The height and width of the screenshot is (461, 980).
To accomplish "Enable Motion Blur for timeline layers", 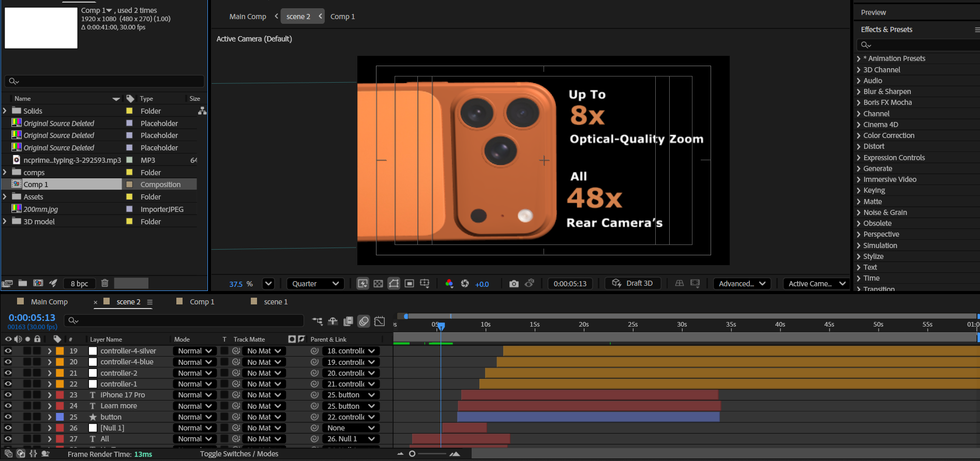I will pyautogui.click(x=364, y=321).
